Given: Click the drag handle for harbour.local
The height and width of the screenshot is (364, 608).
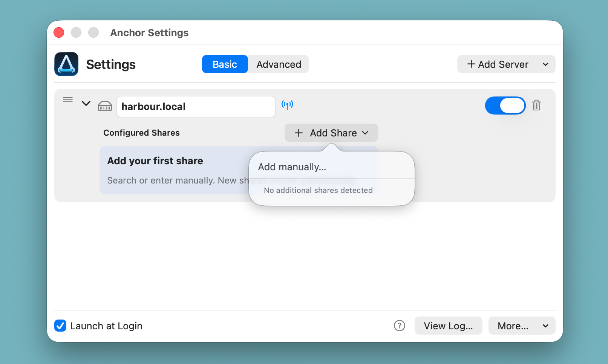Looking at the screenshot, I should tap(68, 100).
